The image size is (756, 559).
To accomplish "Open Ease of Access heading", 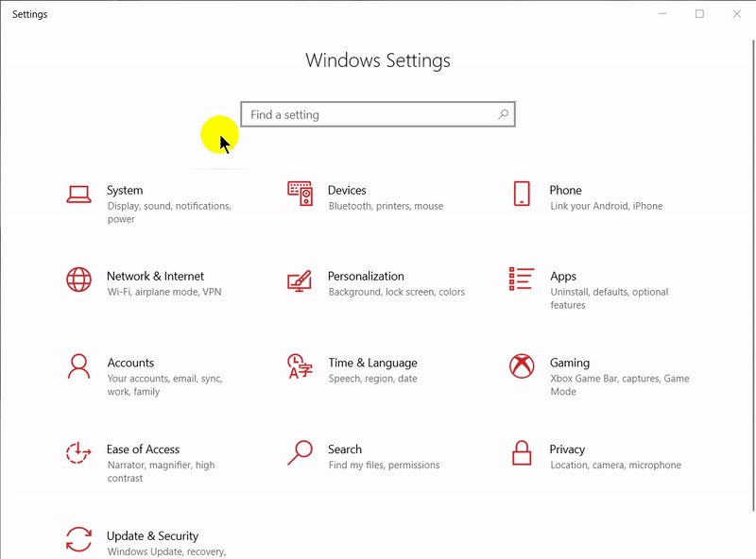I will 144,449.
